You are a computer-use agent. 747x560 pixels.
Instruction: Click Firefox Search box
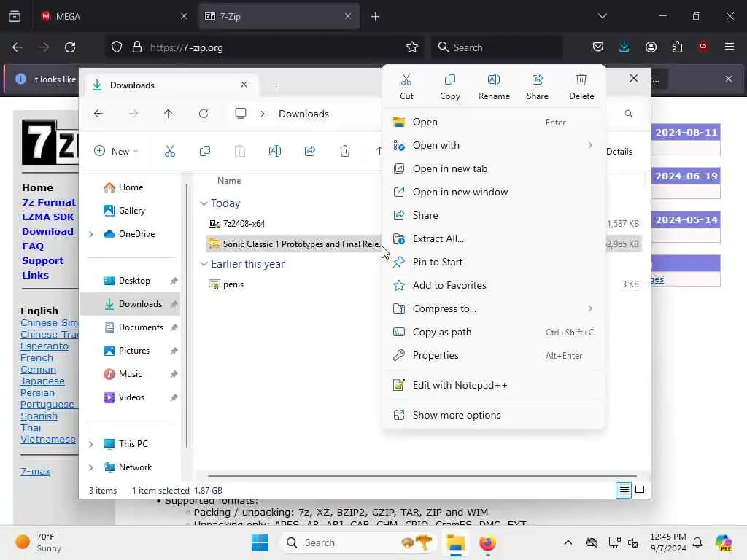[496, 47]
